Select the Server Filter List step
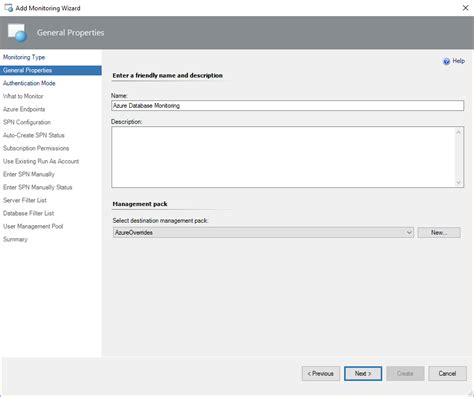This screenshot has height=397, width=474. (25, 200)
